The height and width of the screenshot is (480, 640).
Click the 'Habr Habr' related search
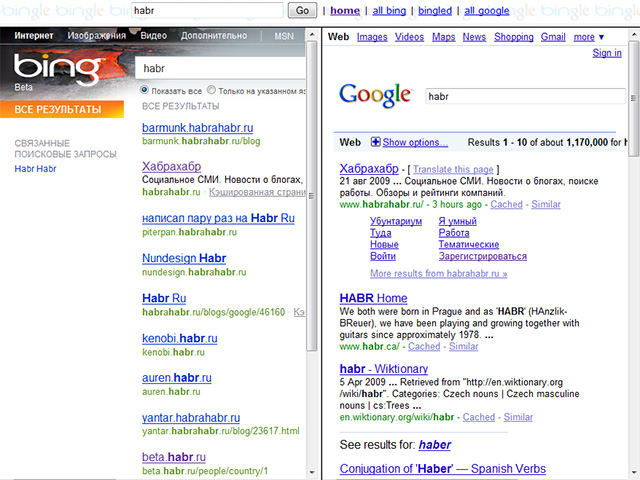coord(35,169)
